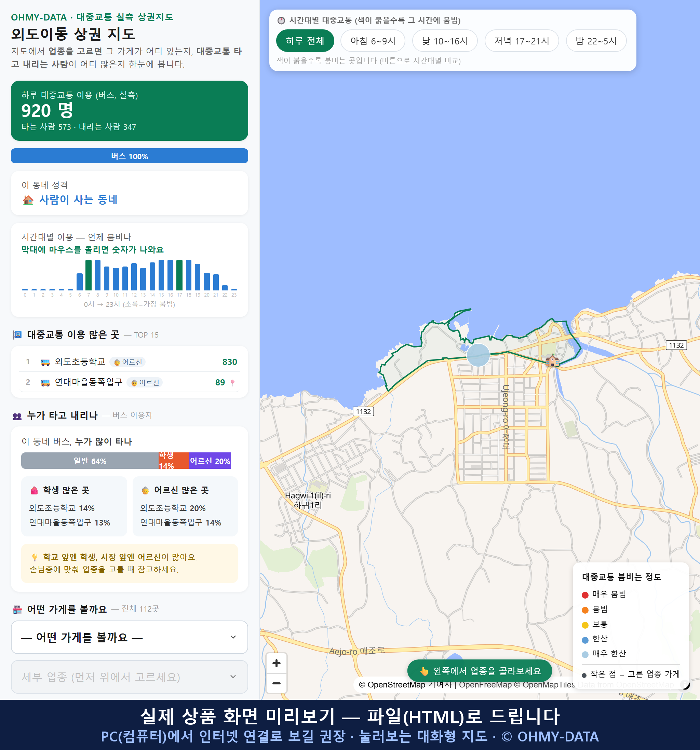Click the bus icon beside 연대마을동쪽입구
Image resolution: width=700 pixels, height=750 pixels.
click(45, 383)
